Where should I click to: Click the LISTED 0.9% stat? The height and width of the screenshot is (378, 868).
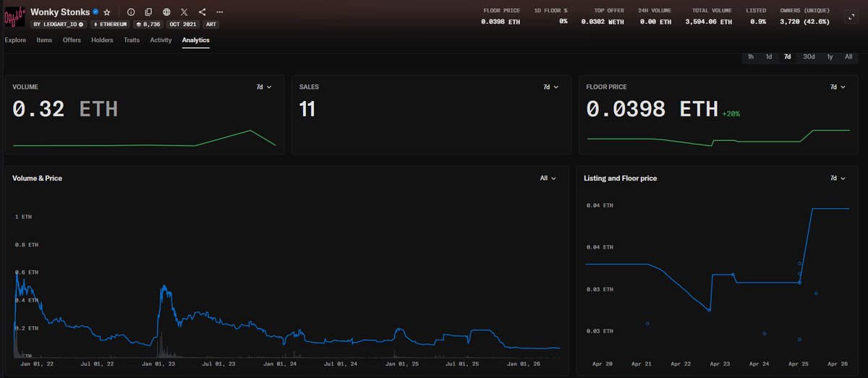pyautogui.click(x=756, y=17)
